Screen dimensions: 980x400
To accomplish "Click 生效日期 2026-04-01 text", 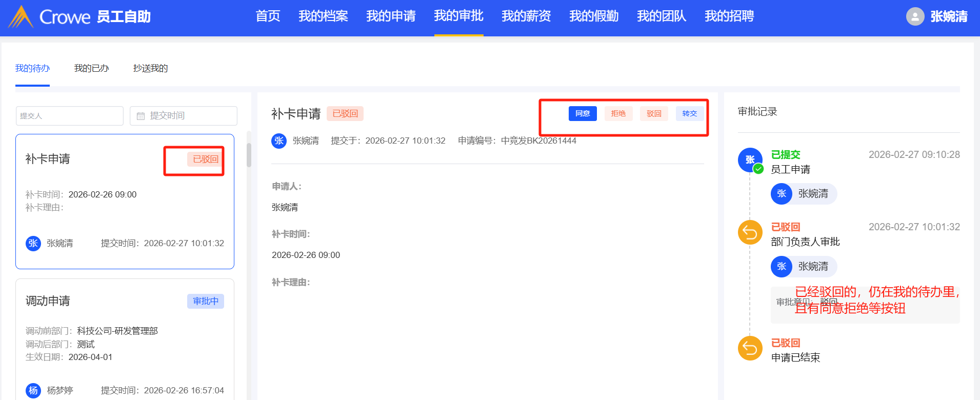I will (69, 357).
